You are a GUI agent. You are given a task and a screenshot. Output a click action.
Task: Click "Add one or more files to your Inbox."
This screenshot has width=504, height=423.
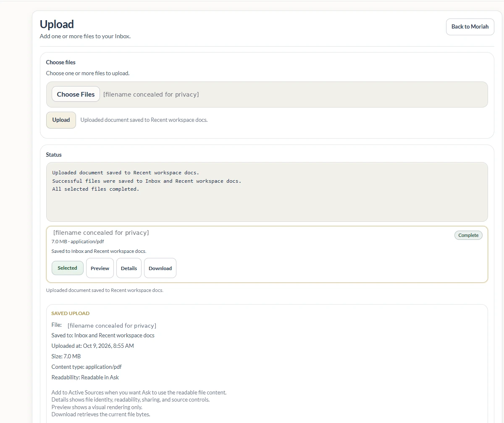[x=85, y=36]
